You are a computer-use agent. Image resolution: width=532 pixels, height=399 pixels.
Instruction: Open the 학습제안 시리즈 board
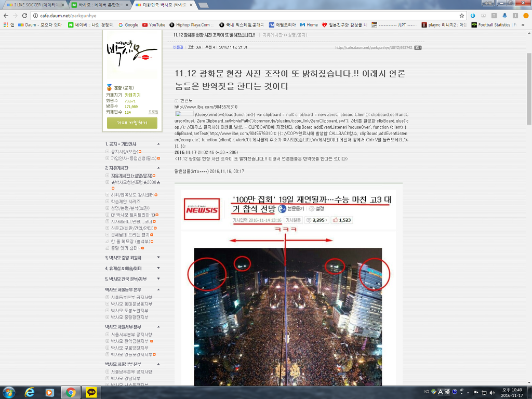[x=126, y=202]
